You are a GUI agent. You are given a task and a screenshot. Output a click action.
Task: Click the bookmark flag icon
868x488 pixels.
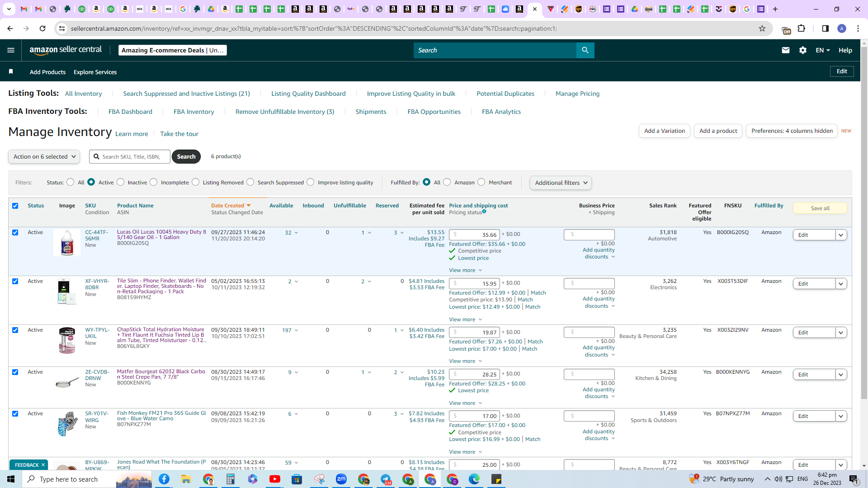[x=11, y=71]
